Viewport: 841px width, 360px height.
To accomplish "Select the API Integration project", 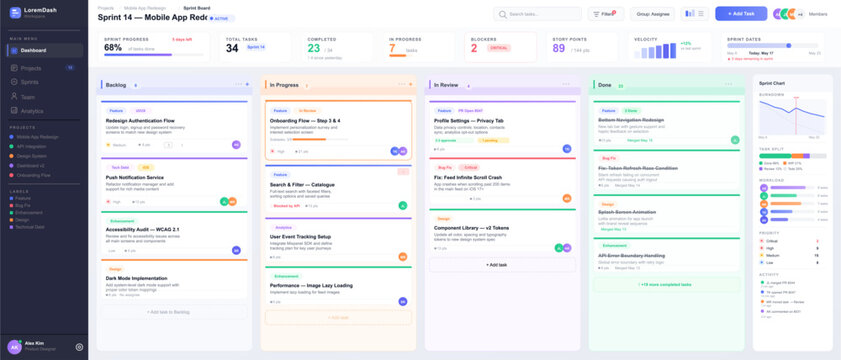I will coord(28,146).
